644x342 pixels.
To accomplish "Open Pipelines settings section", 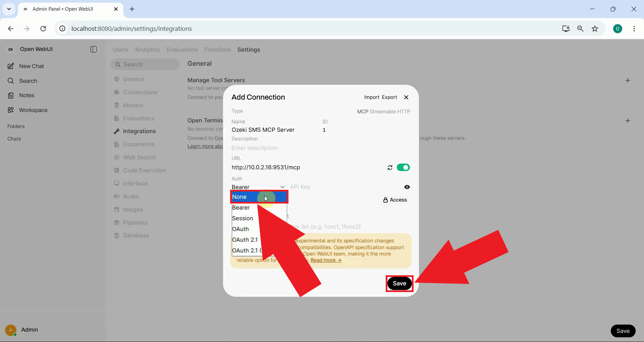I will [131, 223].
